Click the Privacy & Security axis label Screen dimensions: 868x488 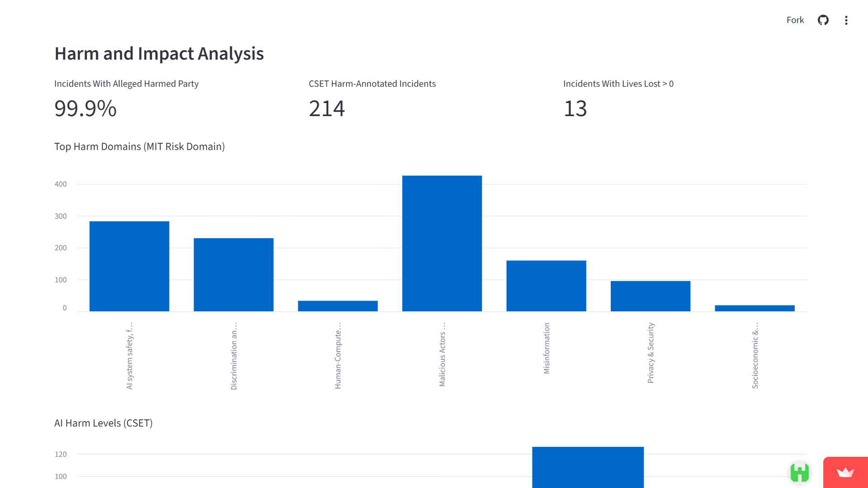click(x=651, y=352)
